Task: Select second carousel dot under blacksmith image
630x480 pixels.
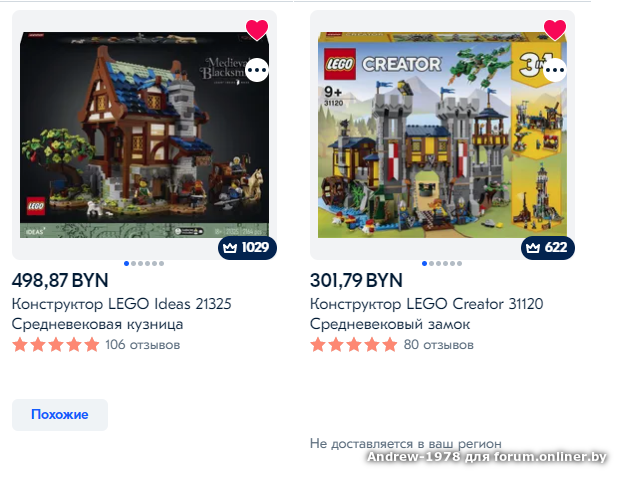Action: [x=133, y=263]
